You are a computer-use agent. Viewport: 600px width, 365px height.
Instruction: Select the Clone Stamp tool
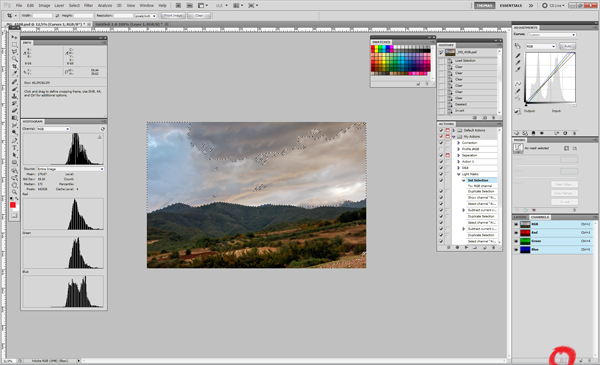14,96
